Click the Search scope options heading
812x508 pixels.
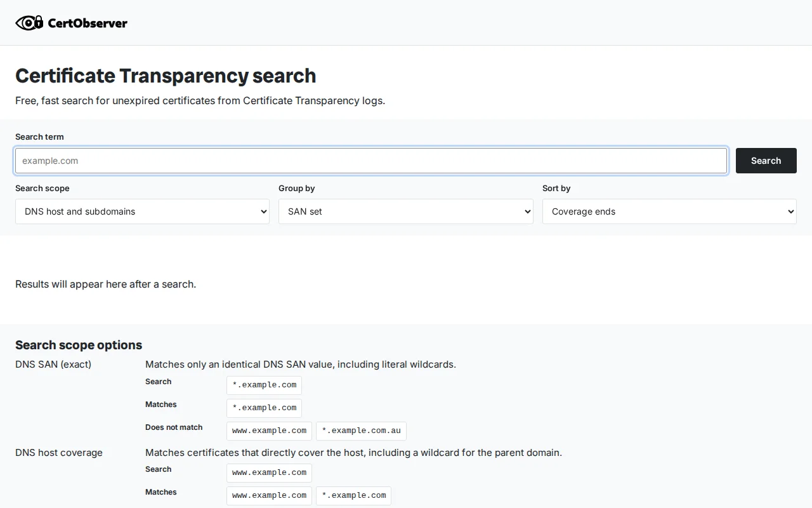(x=79, y=345)
